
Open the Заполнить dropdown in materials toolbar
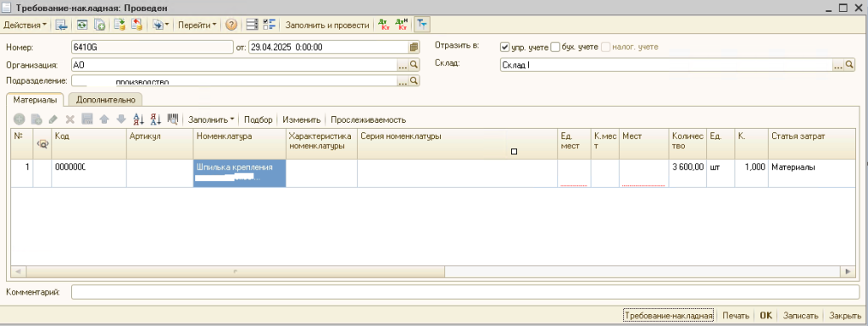point(211,119)
